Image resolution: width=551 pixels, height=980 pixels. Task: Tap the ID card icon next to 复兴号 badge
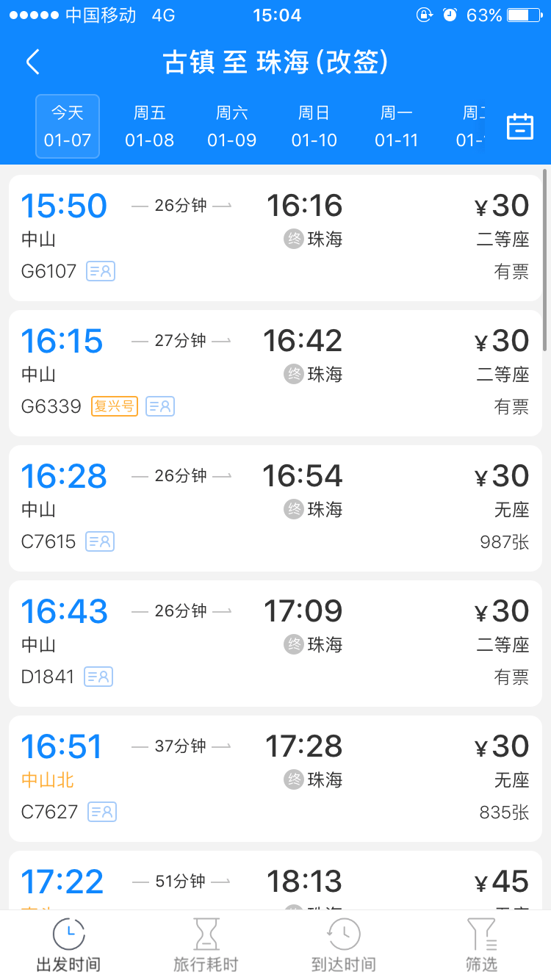pyautogui.click(x=160, y=406)
